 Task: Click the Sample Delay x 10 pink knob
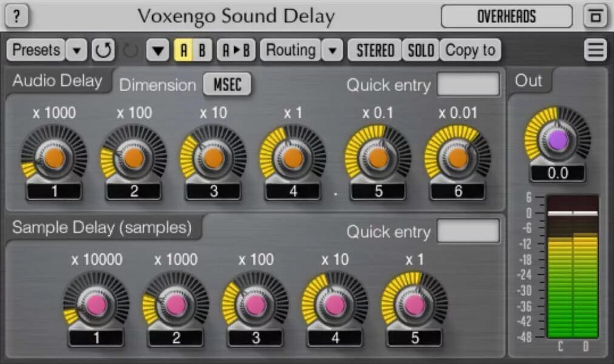coord(335,305)
